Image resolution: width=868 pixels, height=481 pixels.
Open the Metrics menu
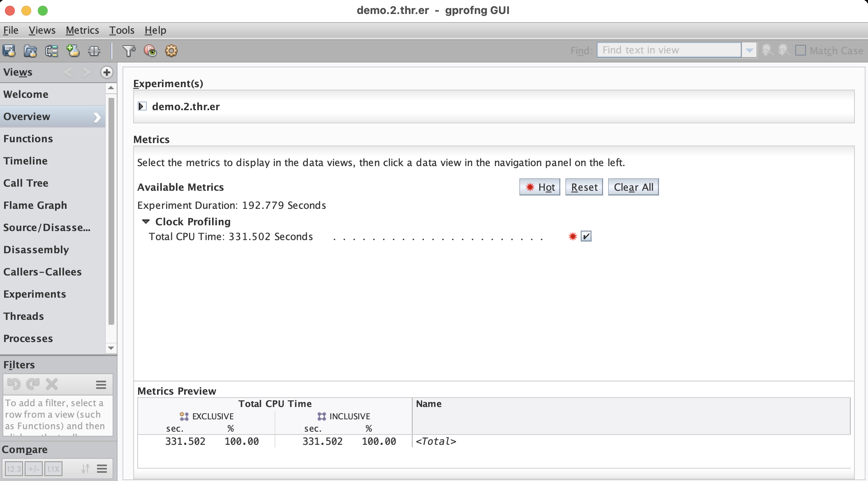click(x=82, y=30)
